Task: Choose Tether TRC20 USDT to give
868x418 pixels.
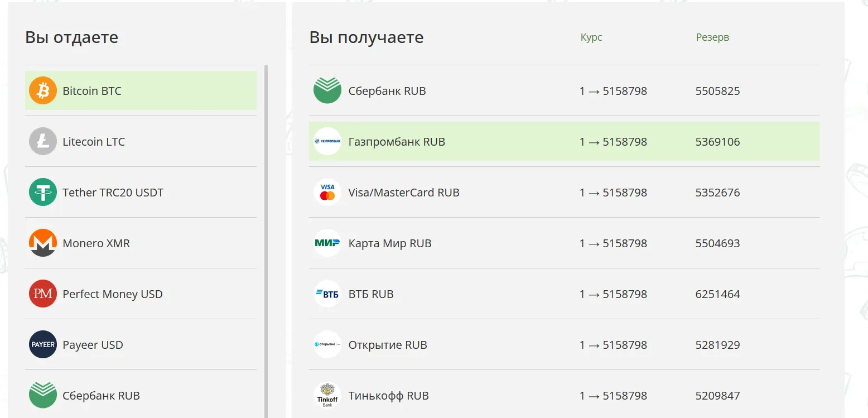Action: tap(141, 192)
